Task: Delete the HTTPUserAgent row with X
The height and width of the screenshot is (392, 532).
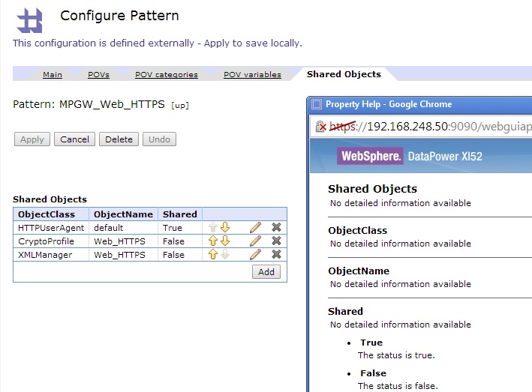Action: click(276, 228)
